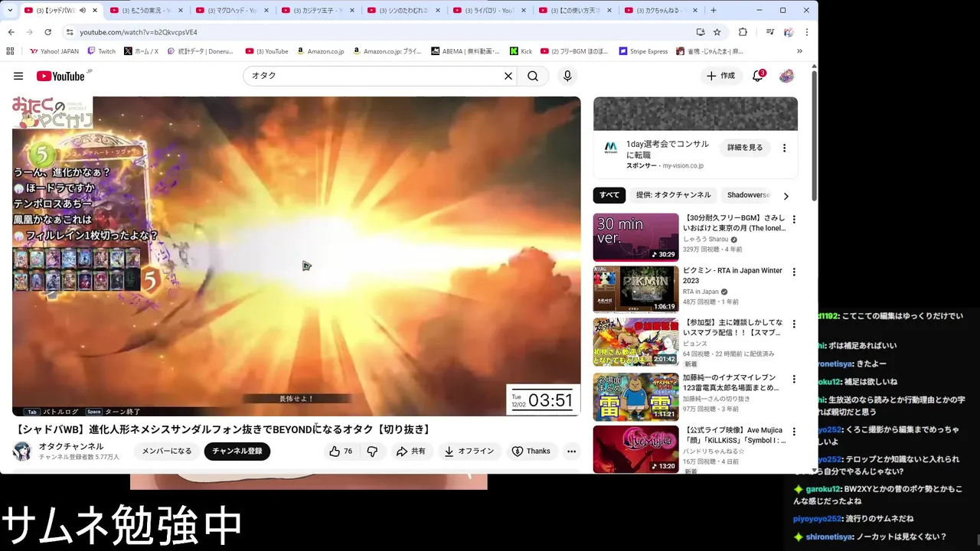Download with the オフライン button
The width and height of the screenshot is (980, 551).
[469, 452]
